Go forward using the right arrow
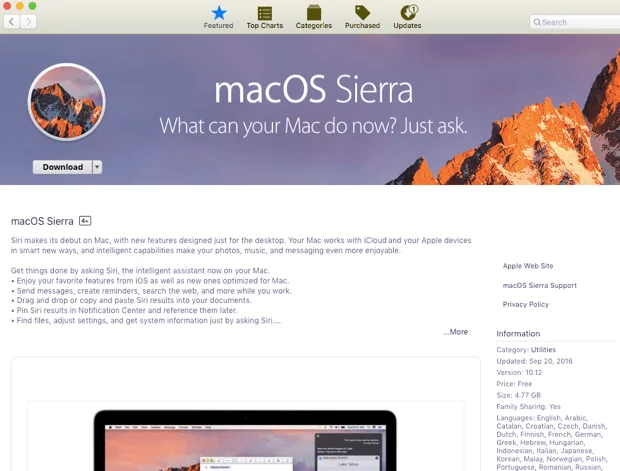This screenshot has width=620, height=471. (30, 22)
